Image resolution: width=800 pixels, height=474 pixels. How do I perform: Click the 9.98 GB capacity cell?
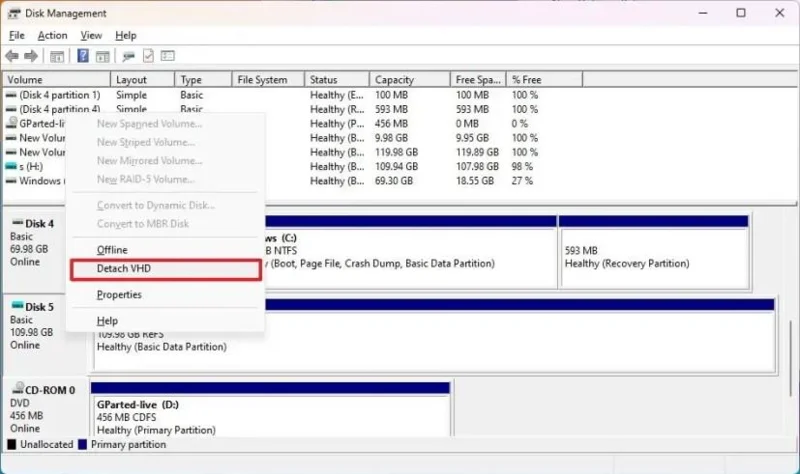click(x=391, y=138)
